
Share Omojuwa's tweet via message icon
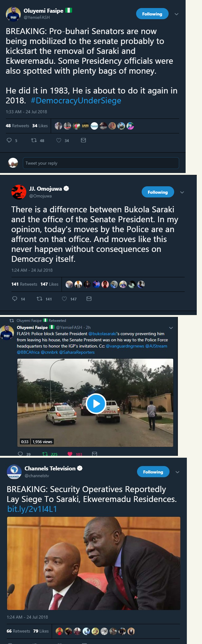(89, 299)
